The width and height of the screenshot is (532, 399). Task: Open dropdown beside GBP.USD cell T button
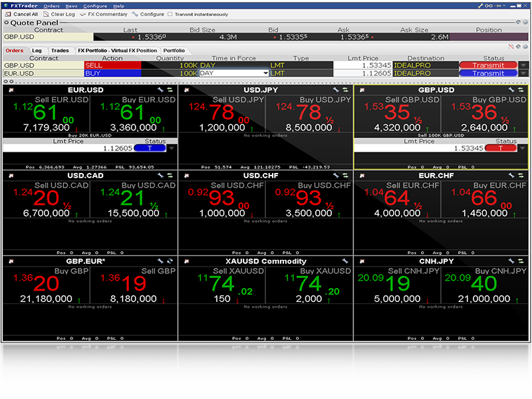(x=523, y=148)
